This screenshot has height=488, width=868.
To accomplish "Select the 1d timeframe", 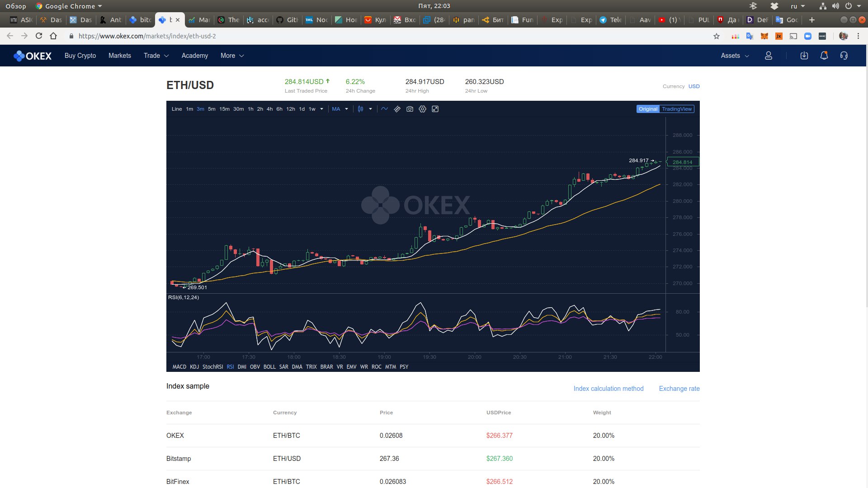I will [x=302, y=109].
